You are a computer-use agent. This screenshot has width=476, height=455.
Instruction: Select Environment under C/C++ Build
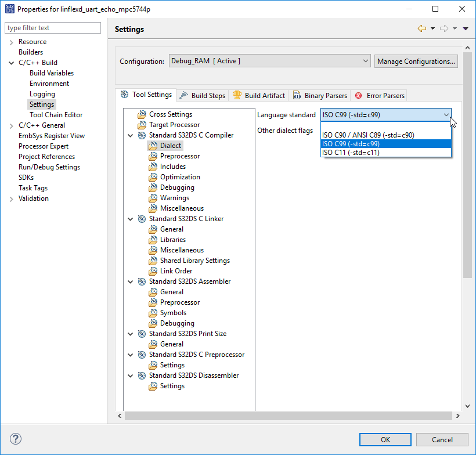[49, 84]
